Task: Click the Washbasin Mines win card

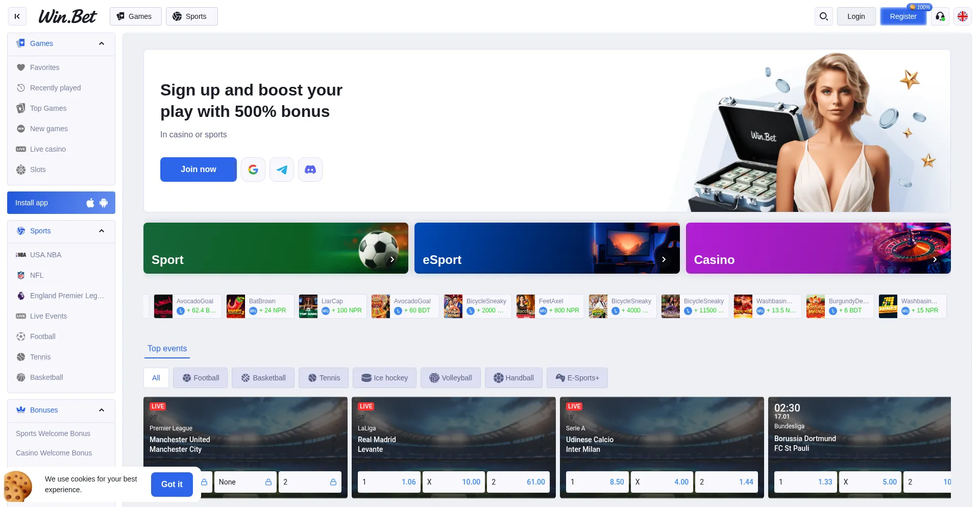Action: click(912, 306)
